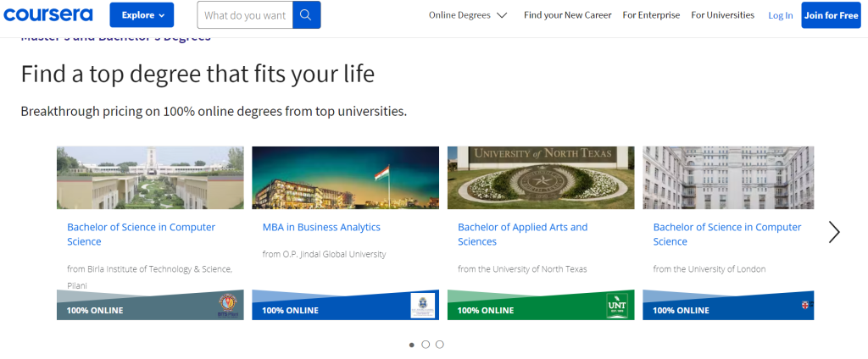Go to For Enterprise page

pos(651,15)
